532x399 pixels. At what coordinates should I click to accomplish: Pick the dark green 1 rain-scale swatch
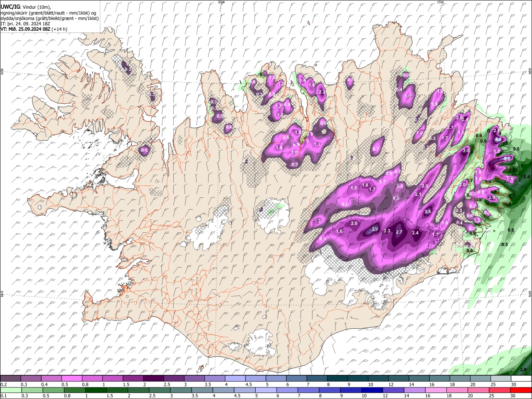coord(96,390)
